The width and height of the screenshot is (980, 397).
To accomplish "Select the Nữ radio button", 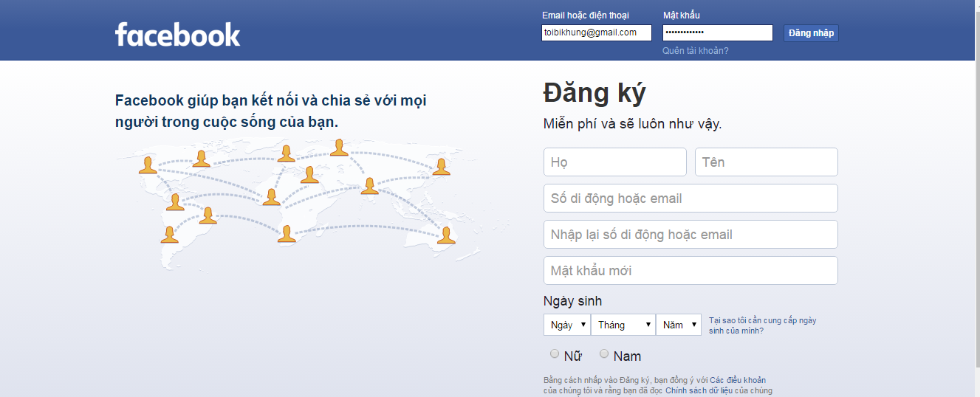I will (555, 354).
